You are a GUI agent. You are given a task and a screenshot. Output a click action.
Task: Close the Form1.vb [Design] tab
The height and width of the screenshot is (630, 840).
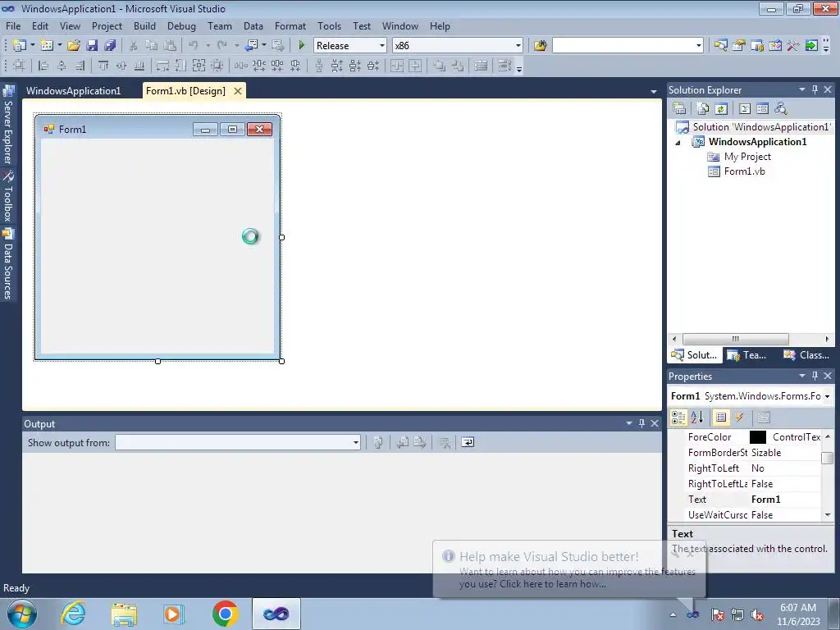[x=238, y=91]
